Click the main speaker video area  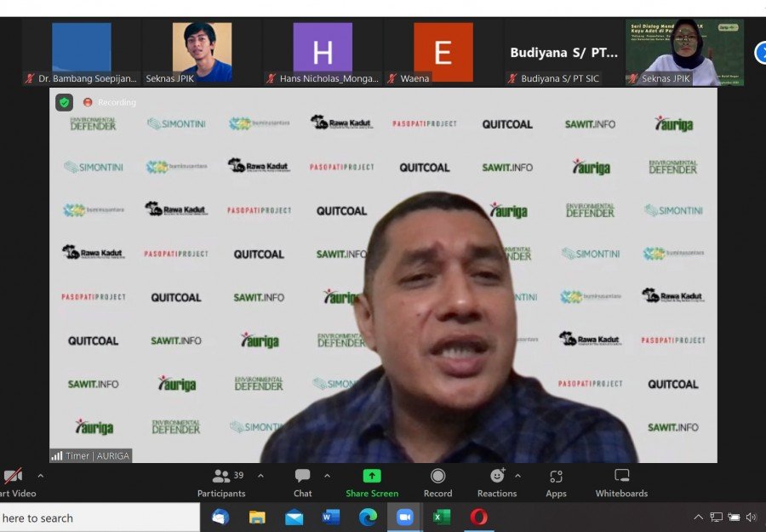(383, 275)
